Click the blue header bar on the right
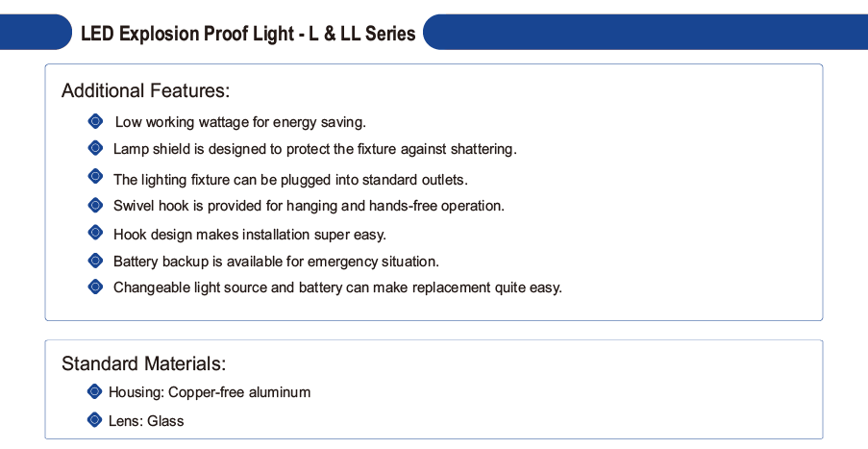This screenshot has height=449, width=868. [x=645, y=32]
